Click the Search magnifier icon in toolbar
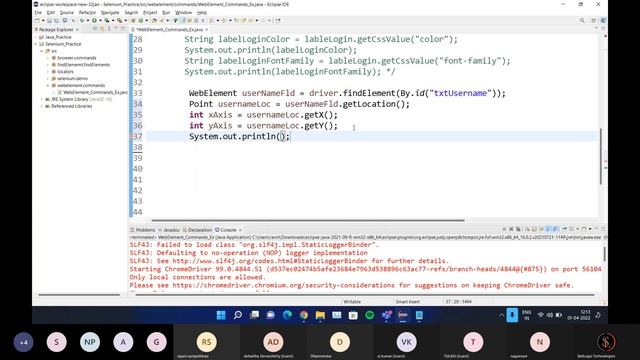Viewport: 640px width, 360px height. pyautogui.click(x=582, y=20)
